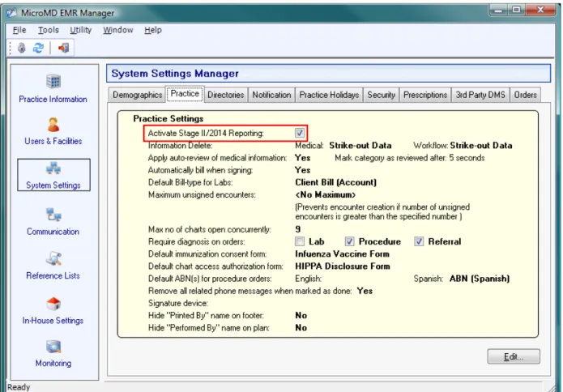Open the Communication sidebar icon

[x=53, y=215]
